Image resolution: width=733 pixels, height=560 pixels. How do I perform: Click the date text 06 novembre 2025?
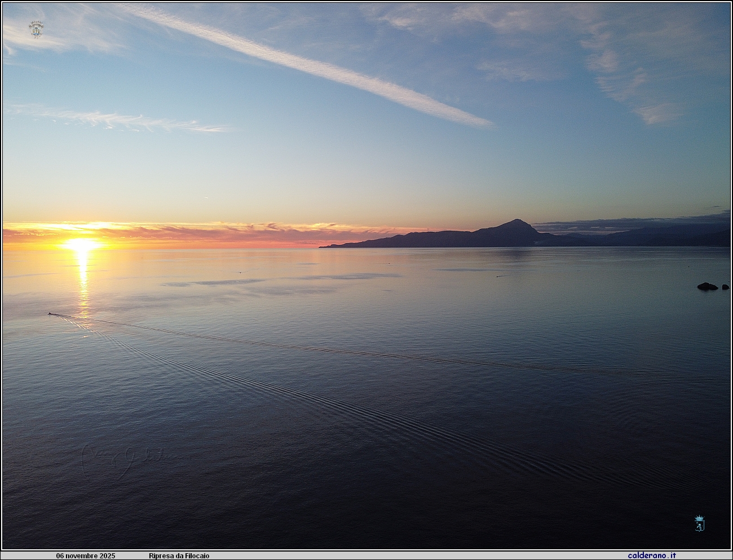point(85,555)
